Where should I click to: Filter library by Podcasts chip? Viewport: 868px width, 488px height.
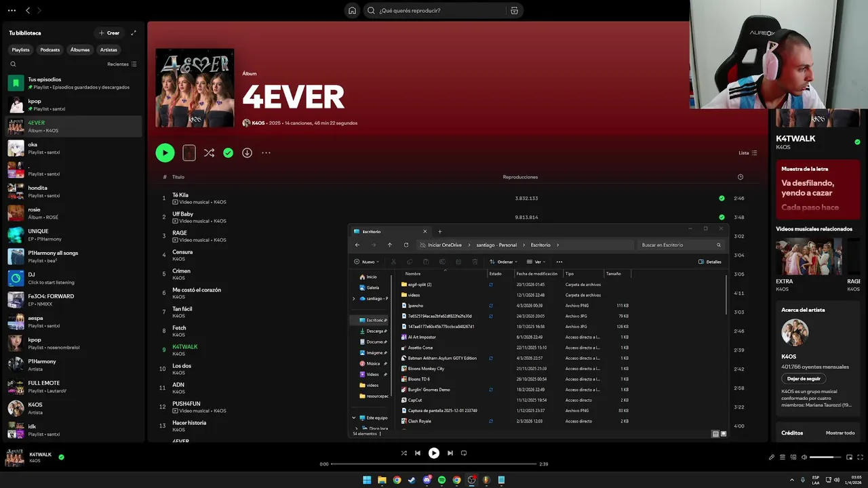pos(50,49)
